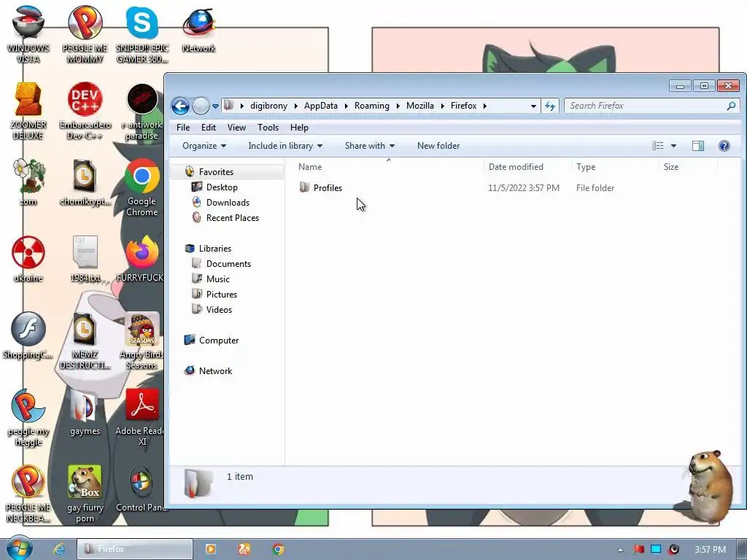Select Embarcadero Dev-C++ desktop icon
Screen dimensions: 747x560
[x=85, y=111]
